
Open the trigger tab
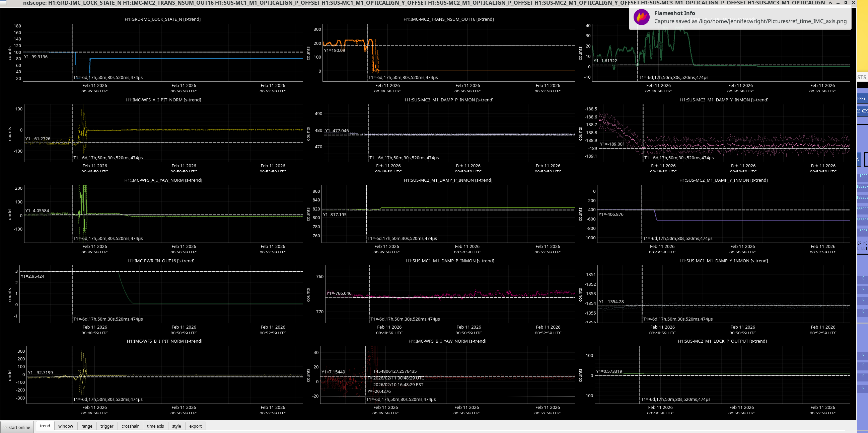pos(107,426)
